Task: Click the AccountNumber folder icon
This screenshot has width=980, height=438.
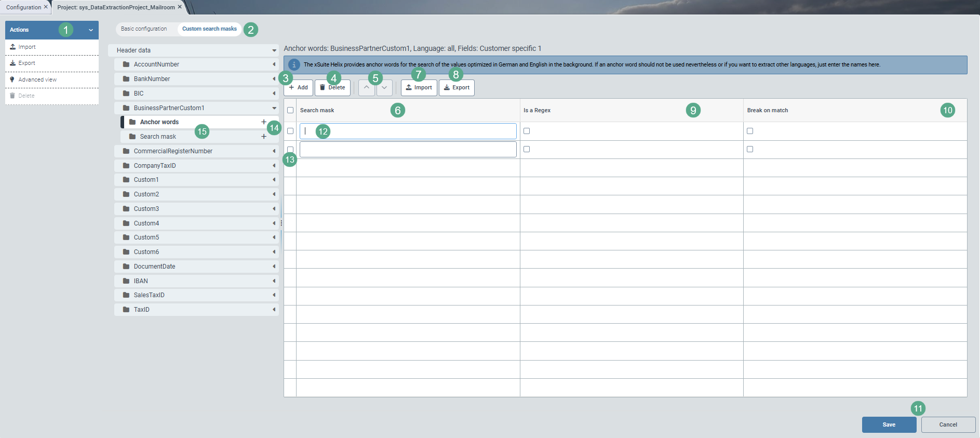Action: (126, 64)
